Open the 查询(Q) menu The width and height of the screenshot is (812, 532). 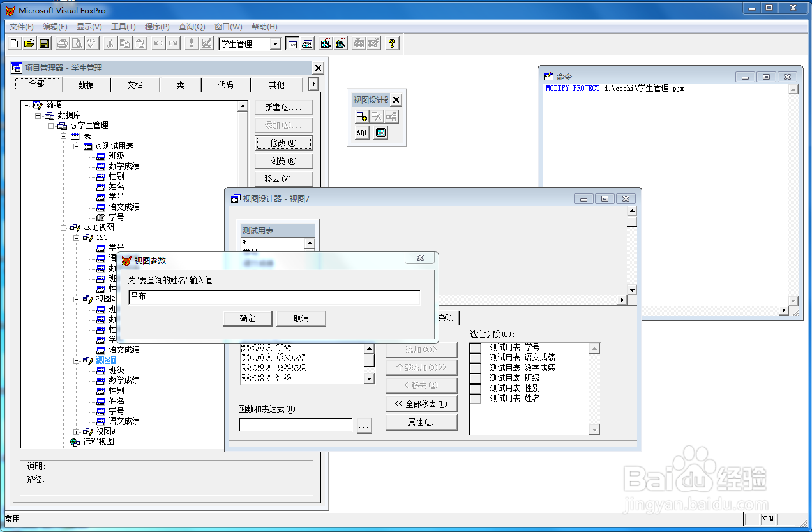192,27
